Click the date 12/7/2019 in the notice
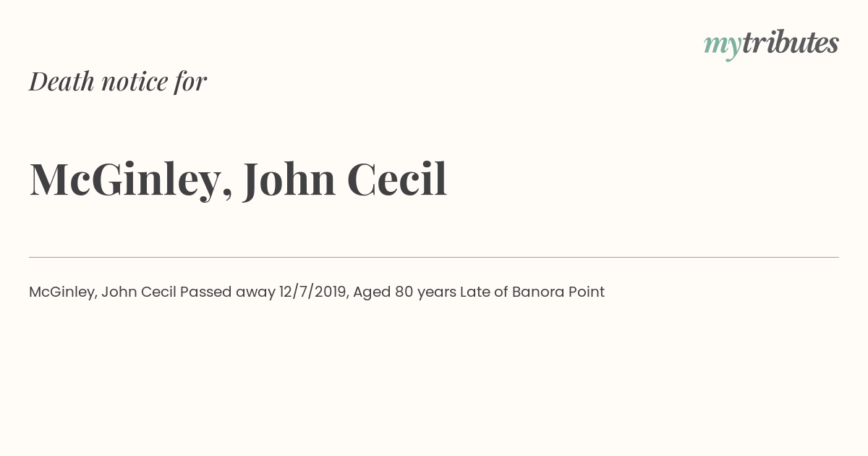The width and height of the screenshot is (868, 456). [314, 292]
